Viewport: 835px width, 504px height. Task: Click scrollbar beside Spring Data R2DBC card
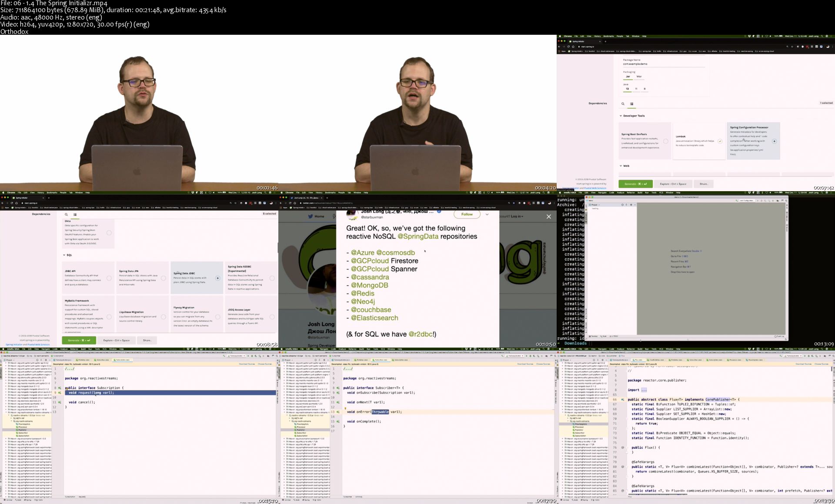point(277,248)
